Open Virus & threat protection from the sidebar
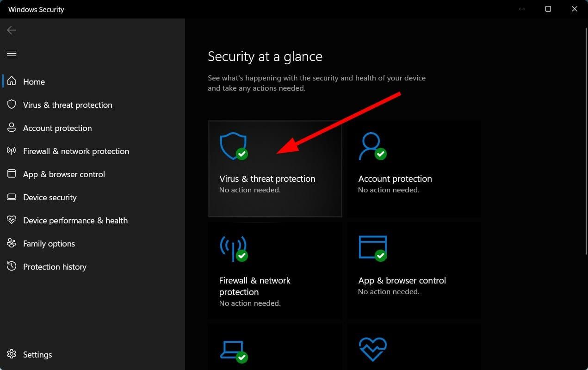 tap(68, 105)
